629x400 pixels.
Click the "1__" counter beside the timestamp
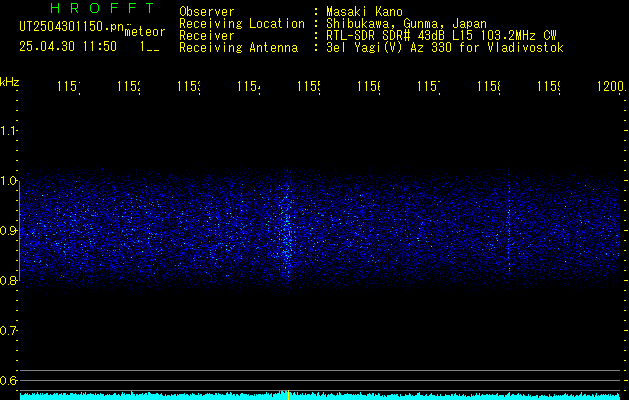pyautogui.click(x=150, y=47)
